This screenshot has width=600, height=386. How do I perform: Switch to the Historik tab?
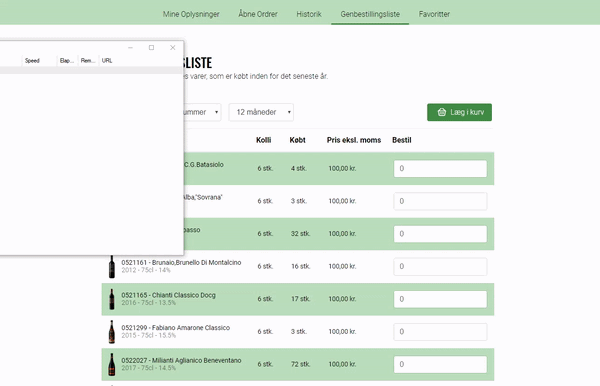[x=309, y=14]
